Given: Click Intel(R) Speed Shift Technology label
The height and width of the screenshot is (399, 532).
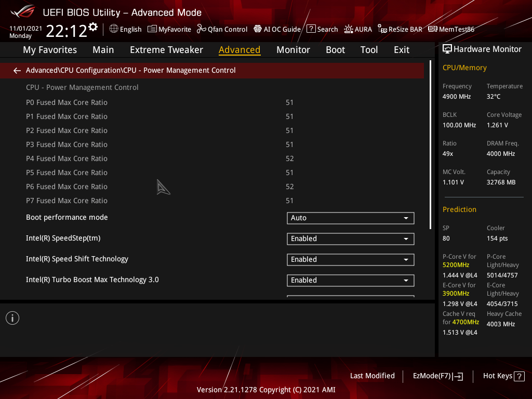Looking at the screenshot, I should (x=77, y=259).
